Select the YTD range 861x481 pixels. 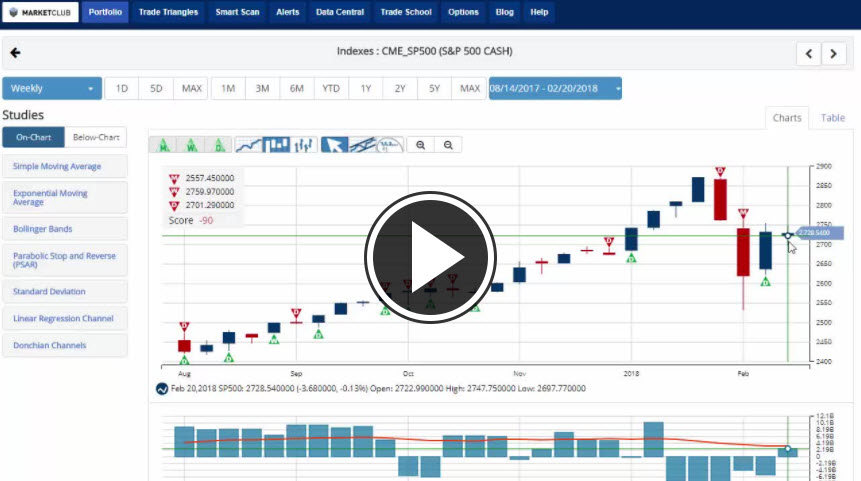click(x=331, y=88)
